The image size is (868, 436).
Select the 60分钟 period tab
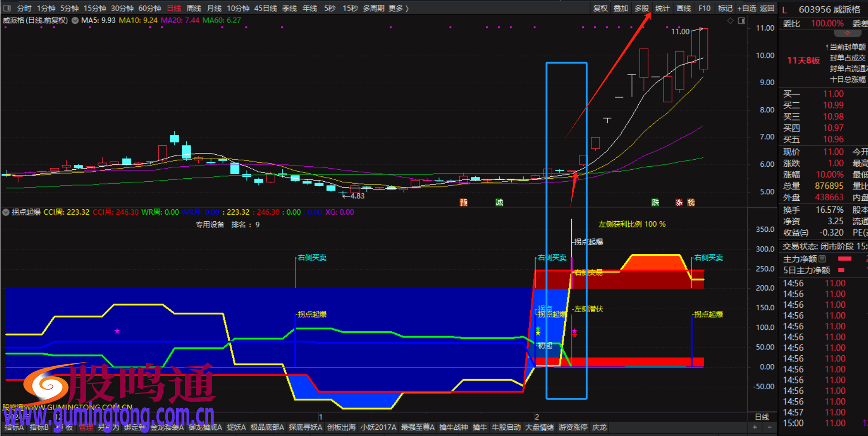click(x=150, y=8)
